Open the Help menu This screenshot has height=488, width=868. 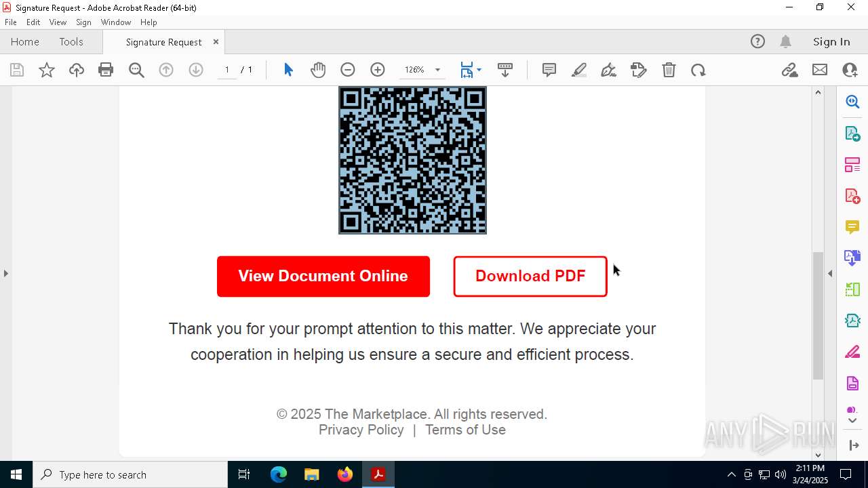click(x=149, y=22)
